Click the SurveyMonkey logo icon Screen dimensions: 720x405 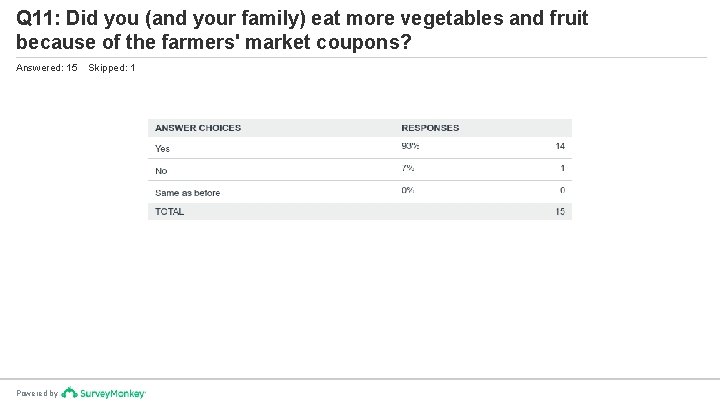pos(68,393)
